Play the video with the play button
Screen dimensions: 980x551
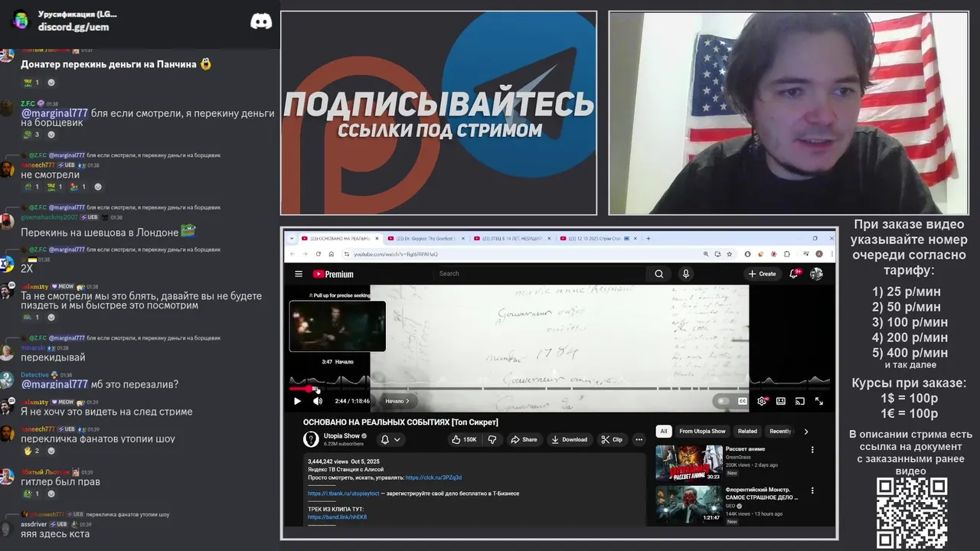coord(297,401)
